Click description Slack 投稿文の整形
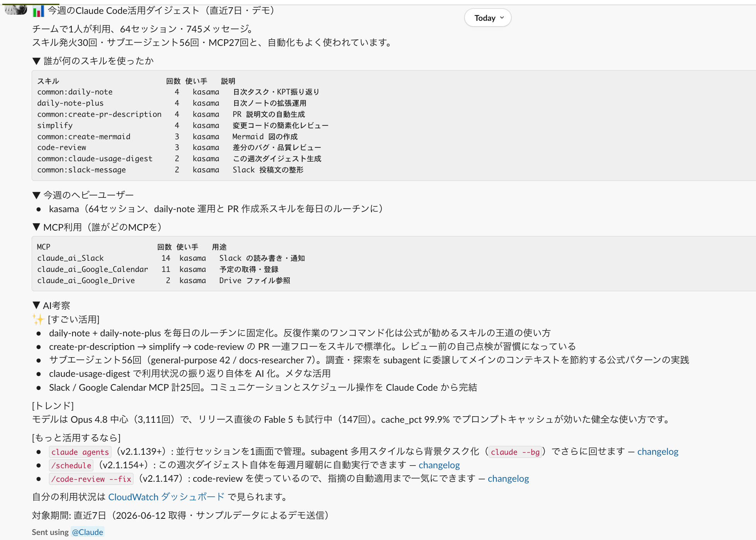Image resolution: width=756 pixels, height=540 pixels. [268, 170]
